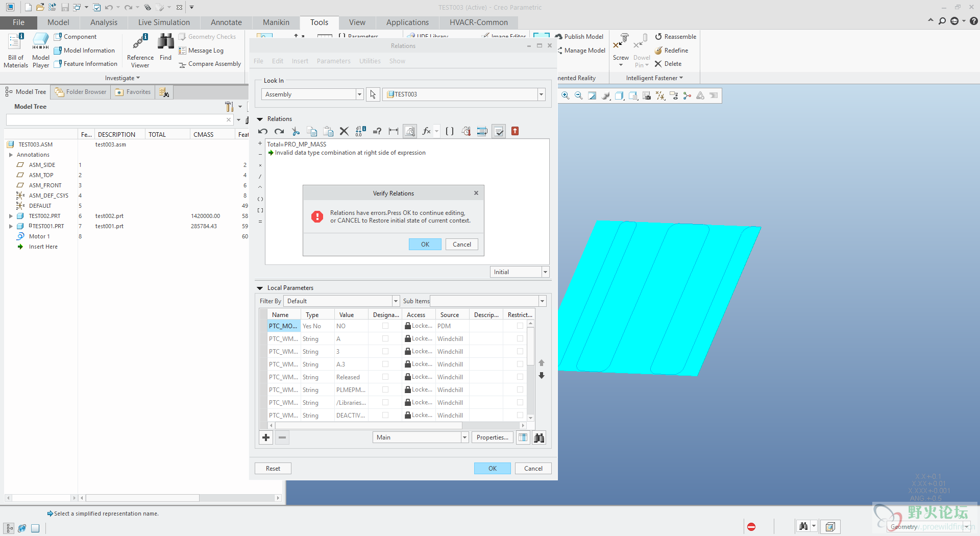Insert parameter brackets icon in toolbar
The image size is (980, 536).
coord(450,132)
